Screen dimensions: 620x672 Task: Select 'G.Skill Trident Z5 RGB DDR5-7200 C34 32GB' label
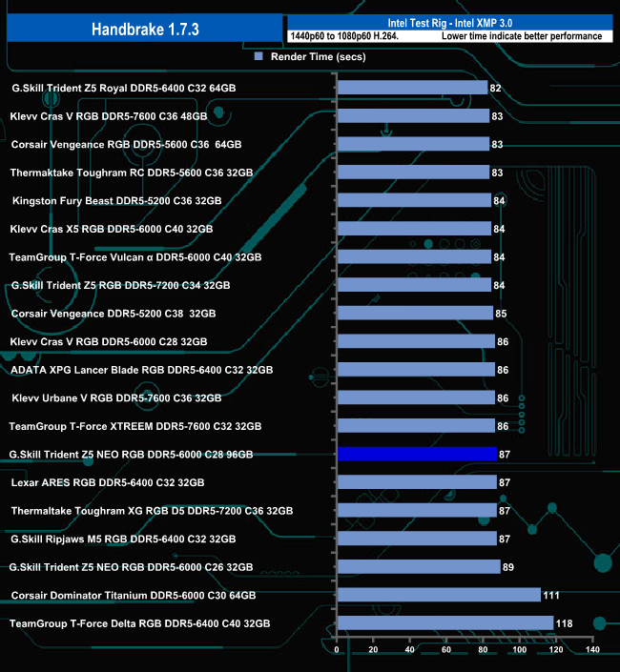(120, 285)
